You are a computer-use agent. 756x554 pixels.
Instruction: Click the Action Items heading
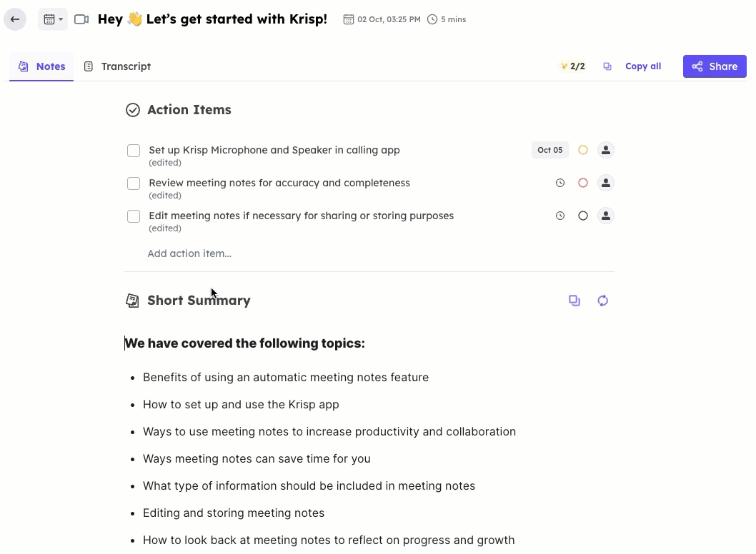[189, 110]
